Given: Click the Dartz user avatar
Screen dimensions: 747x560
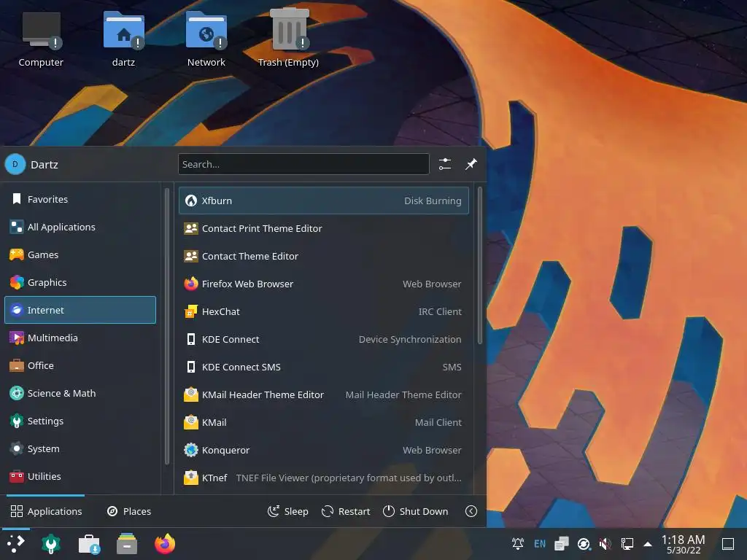Looking at the screenshot, I should [15, 164].
